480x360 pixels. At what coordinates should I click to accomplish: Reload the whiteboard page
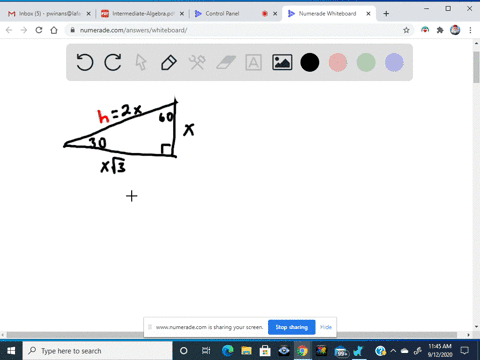click(39, 30)
